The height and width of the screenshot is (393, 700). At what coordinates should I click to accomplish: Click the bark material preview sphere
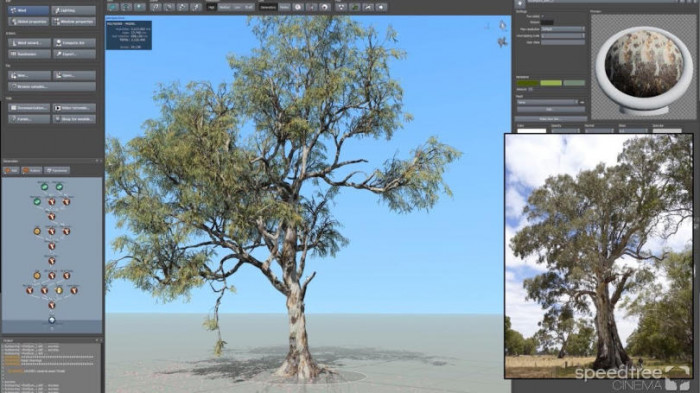coord(644,63)
